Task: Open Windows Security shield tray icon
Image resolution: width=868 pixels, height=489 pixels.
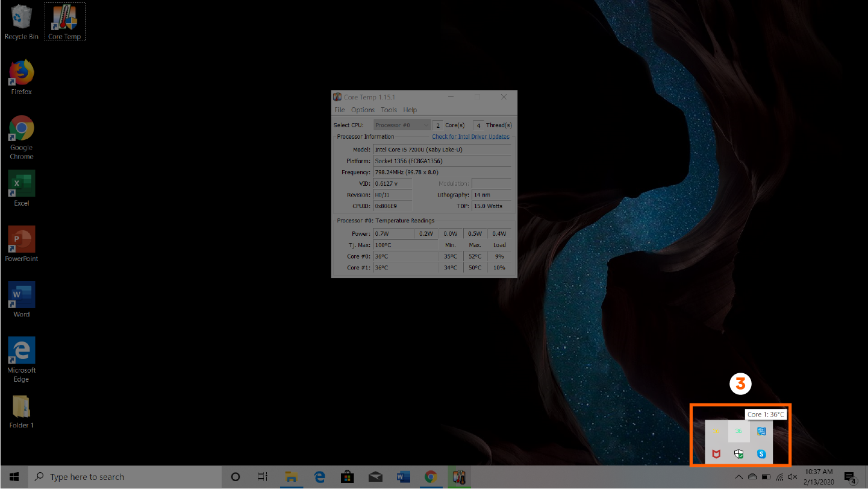Action: click(738, 454)
